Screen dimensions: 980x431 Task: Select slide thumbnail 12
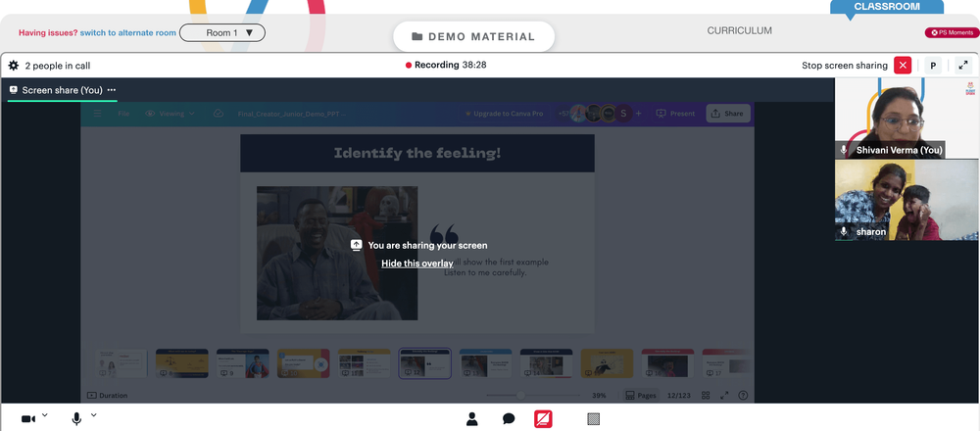coord(425,363)
